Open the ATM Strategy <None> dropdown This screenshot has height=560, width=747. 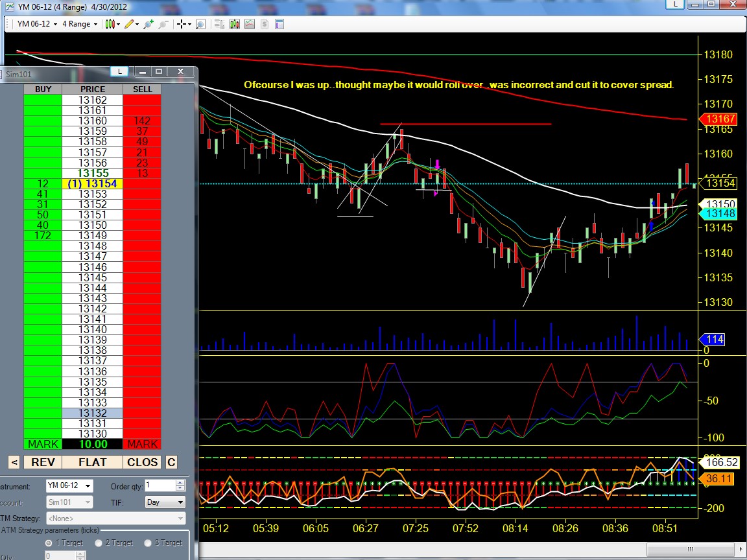[116, 518]
